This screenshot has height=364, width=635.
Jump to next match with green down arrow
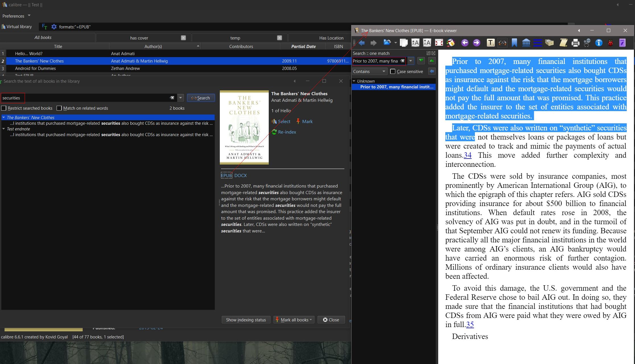pos(421,61)
